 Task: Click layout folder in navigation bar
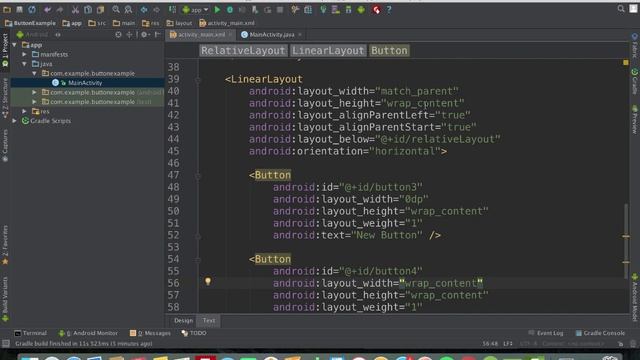point(179,23)
